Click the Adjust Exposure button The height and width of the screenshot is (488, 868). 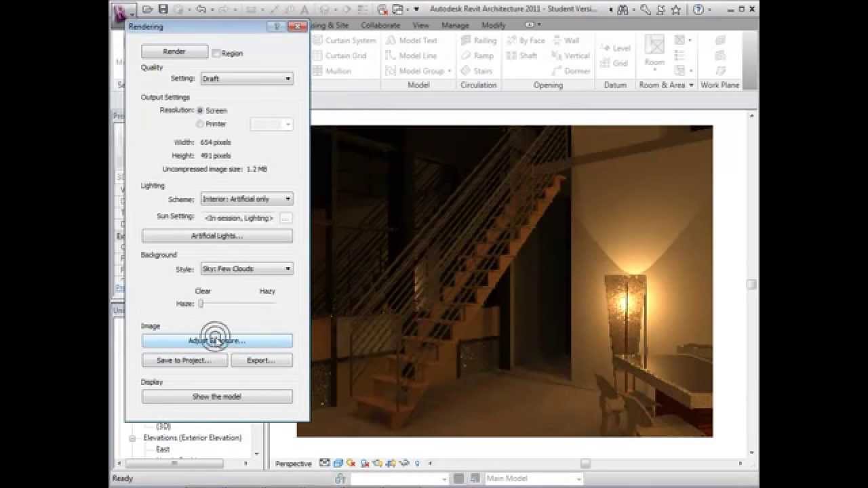217,341
